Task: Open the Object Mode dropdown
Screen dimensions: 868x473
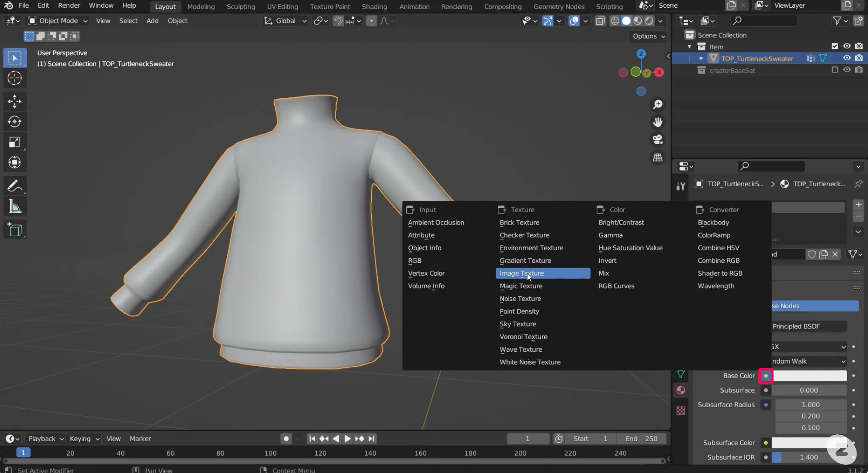Action: tap(58, 21)
